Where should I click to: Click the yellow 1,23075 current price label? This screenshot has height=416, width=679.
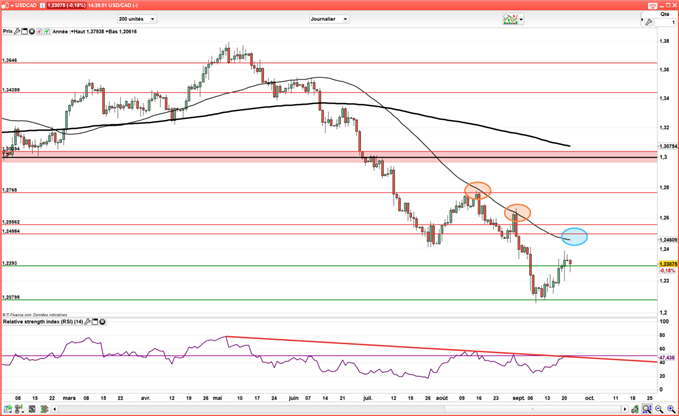pyautogui.click(x=668, y=264)
